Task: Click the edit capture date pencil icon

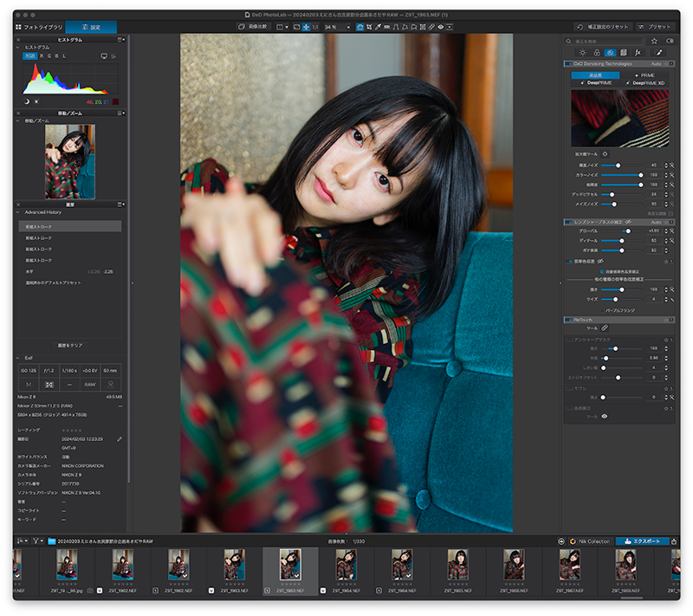Action: point(120,439)
